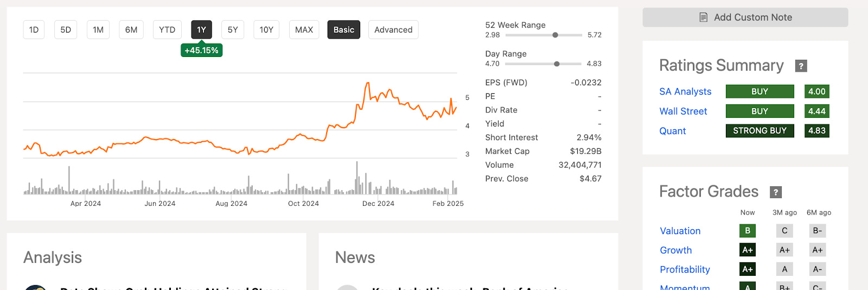Viewport: 868px width, 290px height.
Task: Click the 4.44 Wall Street score
Action: tap(816, 111)
